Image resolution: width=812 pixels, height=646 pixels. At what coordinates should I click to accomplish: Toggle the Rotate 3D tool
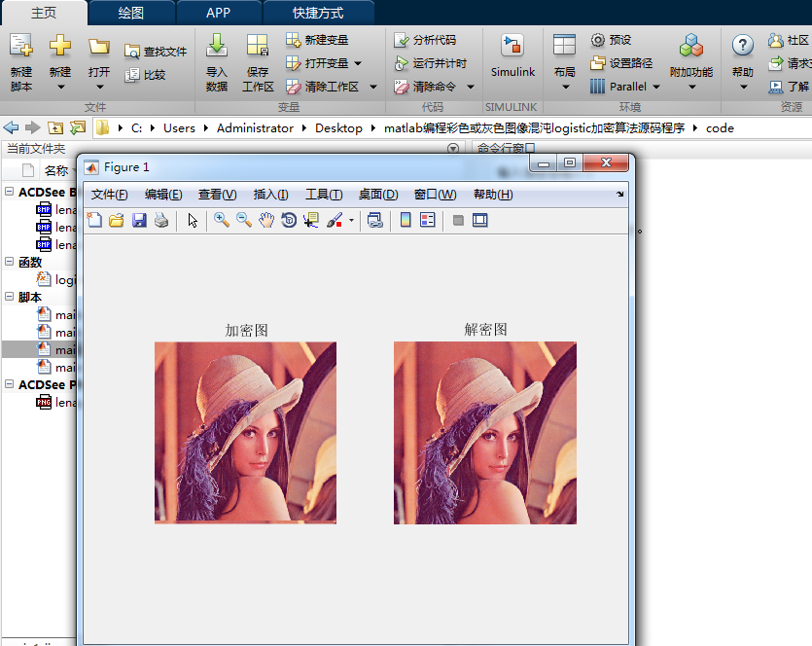[x=289, y=220]
